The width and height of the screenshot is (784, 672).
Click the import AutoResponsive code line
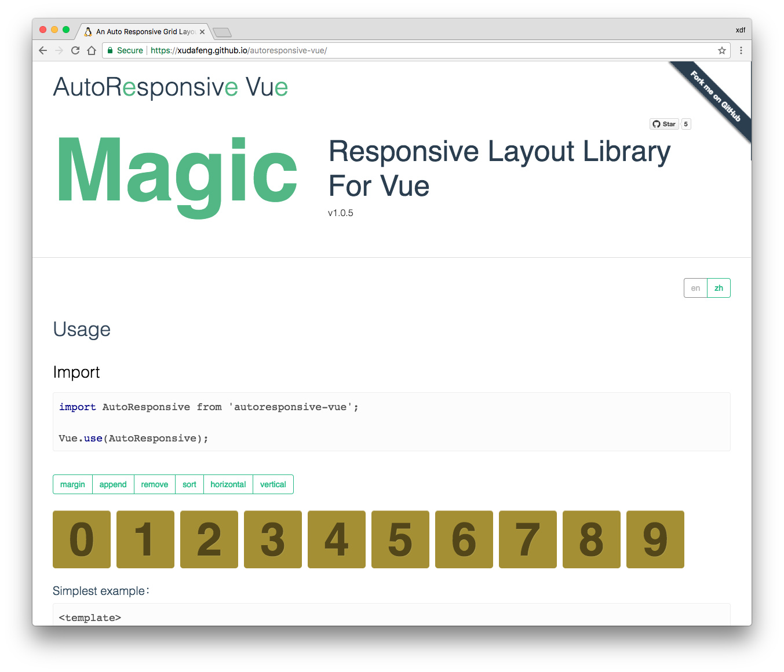(x=209, y=407)
